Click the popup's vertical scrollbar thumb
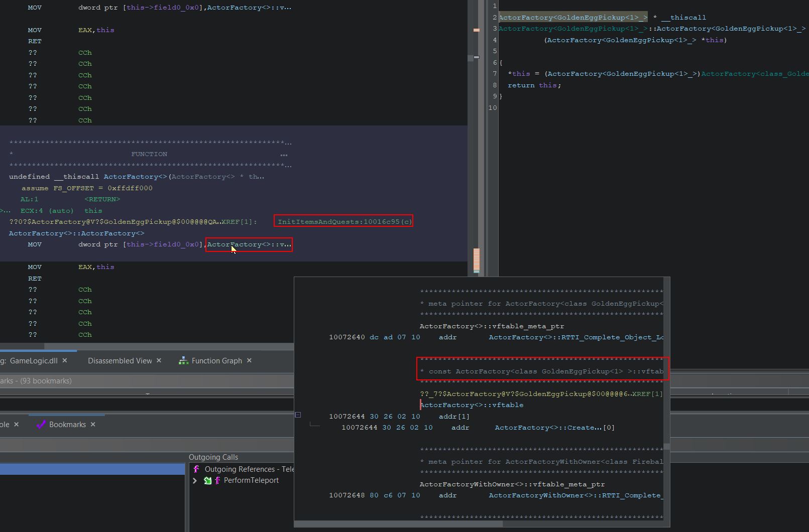 tap(666, 447)
